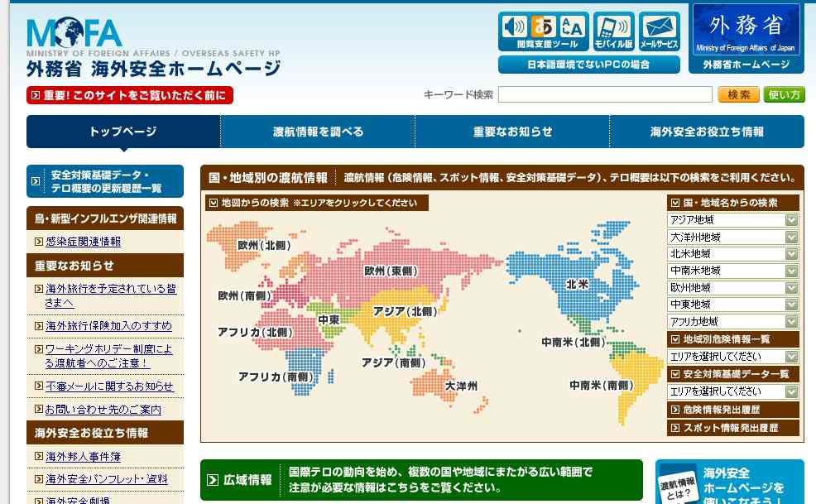The height and width of the screenshot is (504, 816).
Task: Open the メールサービス envelope icon
Action: [x=660, y=32]
